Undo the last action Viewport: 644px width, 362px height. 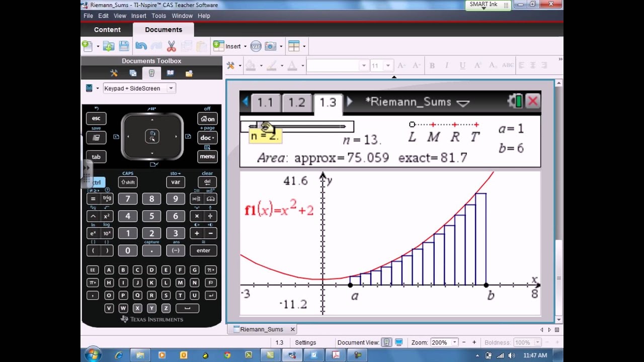[x=141, y=46]
